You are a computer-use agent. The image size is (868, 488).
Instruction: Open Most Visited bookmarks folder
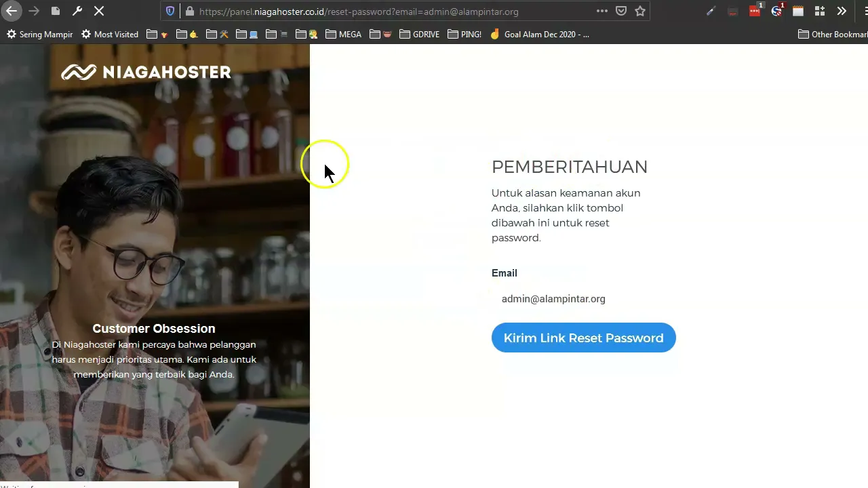tap(110, 35)
